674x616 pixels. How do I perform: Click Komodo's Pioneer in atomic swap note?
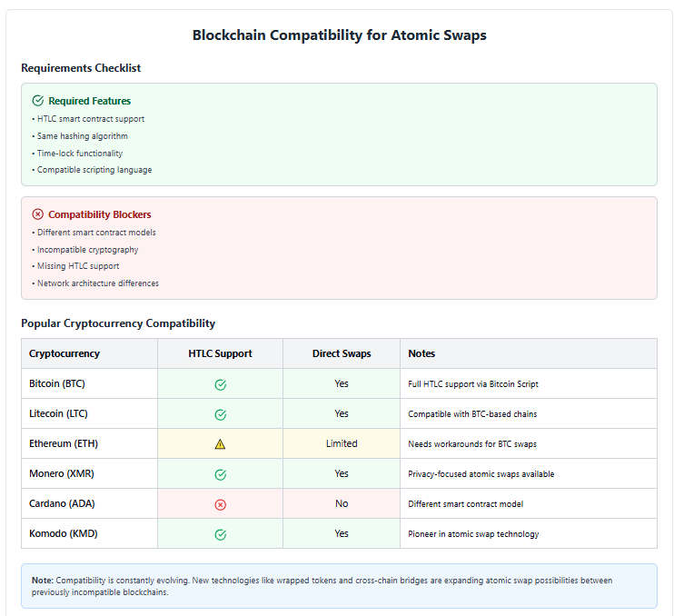coord(473,534)
